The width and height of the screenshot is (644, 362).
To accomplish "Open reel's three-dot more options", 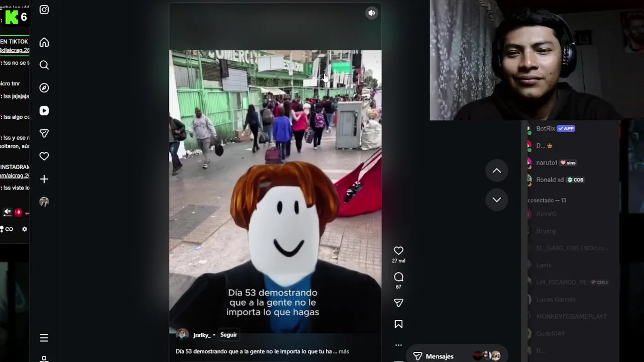I will click(398, 345).
